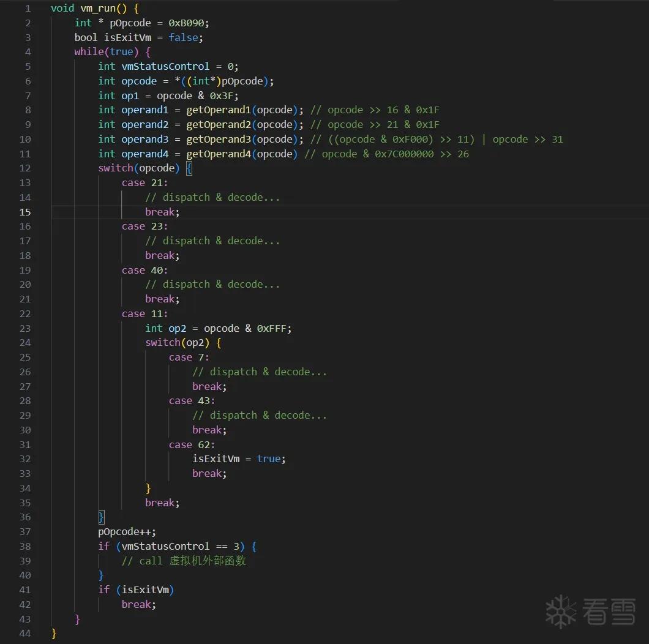The height and width of the screenshot is (644, 649).
Task: Click comment 'opcode >> 21 & 0x1F'
Action: (383, 125)
